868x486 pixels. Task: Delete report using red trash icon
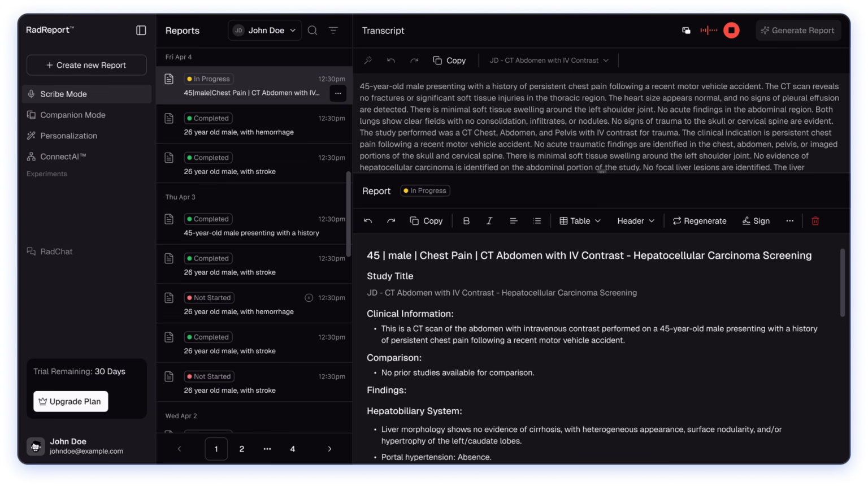click(815, 221)
